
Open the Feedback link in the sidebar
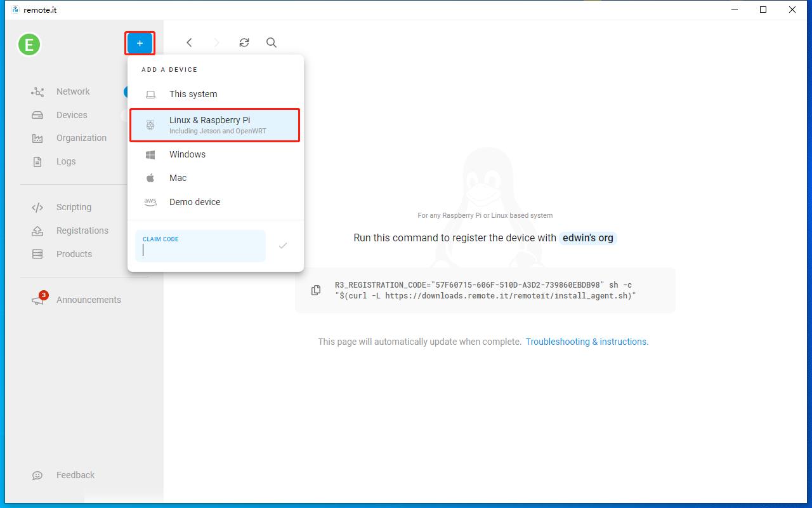tap(75, 475)
